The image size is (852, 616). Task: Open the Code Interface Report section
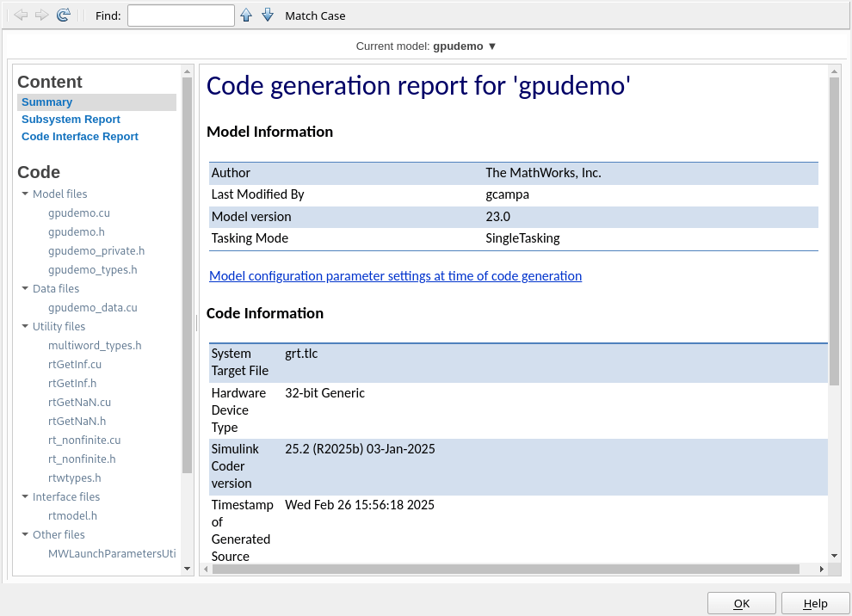pyautogui.click(x=80, y=137)
